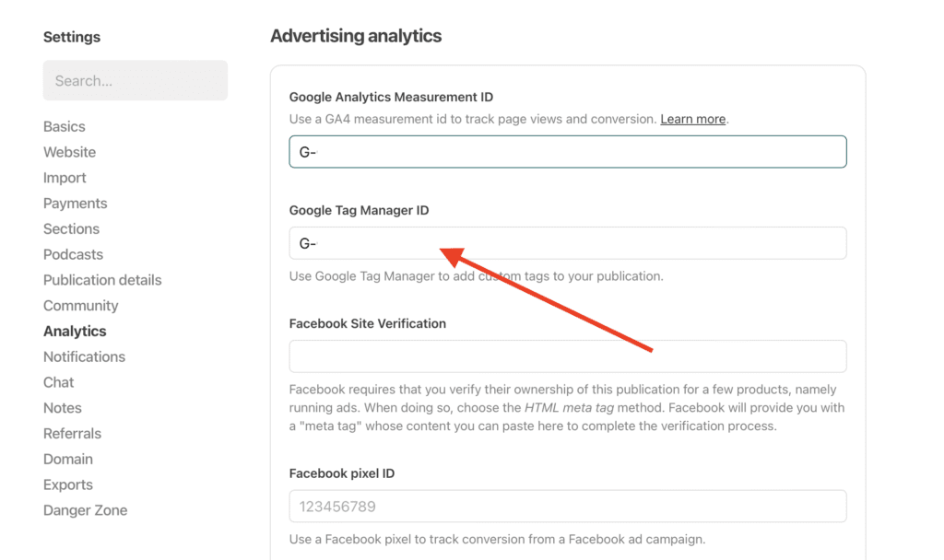This screenshot has width=944, height=560.
Task: Open the Sections settings
Action: tap(71, 228)
